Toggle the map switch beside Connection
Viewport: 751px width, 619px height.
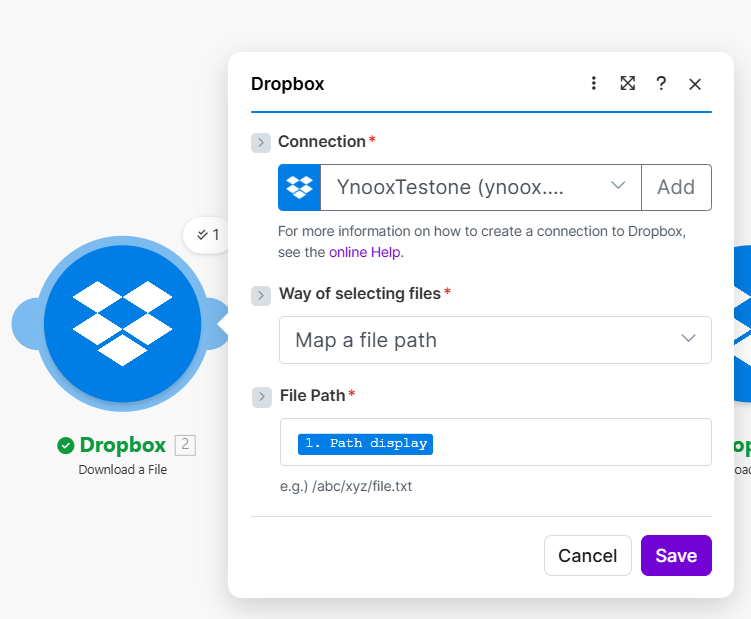pyautogui.click(x=261, y=142)
